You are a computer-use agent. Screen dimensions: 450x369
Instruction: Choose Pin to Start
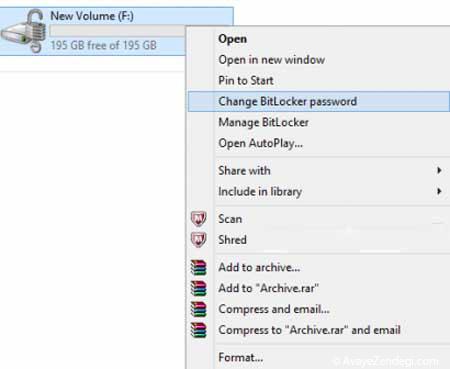pyautogui.click(x=246, y=80)
